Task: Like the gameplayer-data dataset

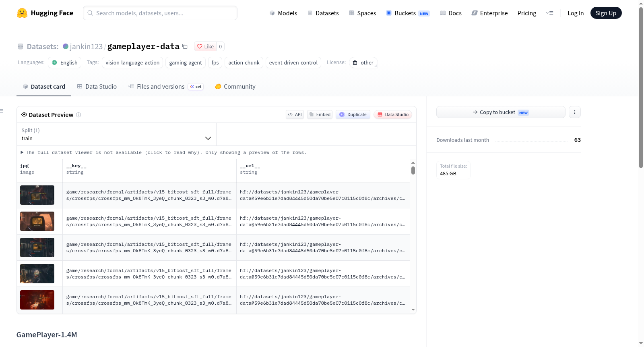Action: tap(205, 46)
